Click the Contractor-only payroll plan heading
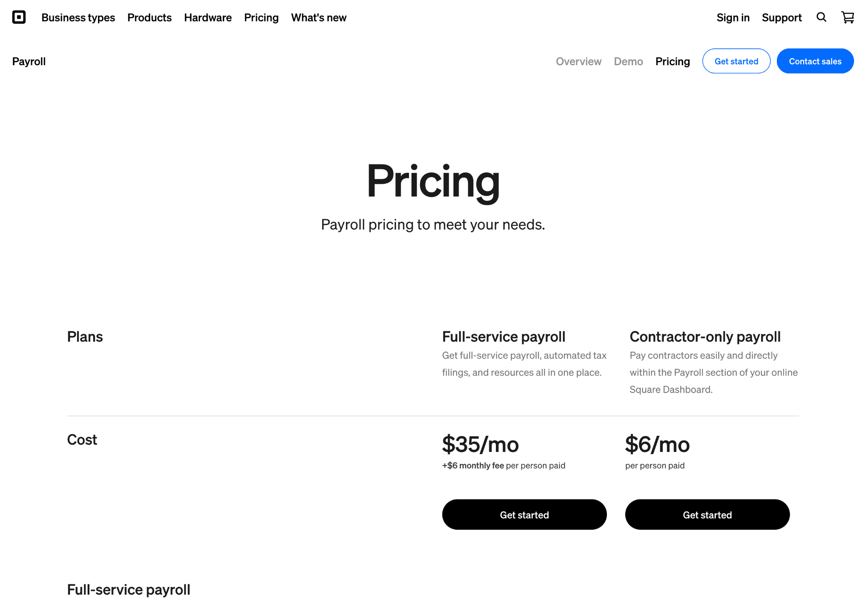Viewport: 868px width, 601px height. (705, 337)
